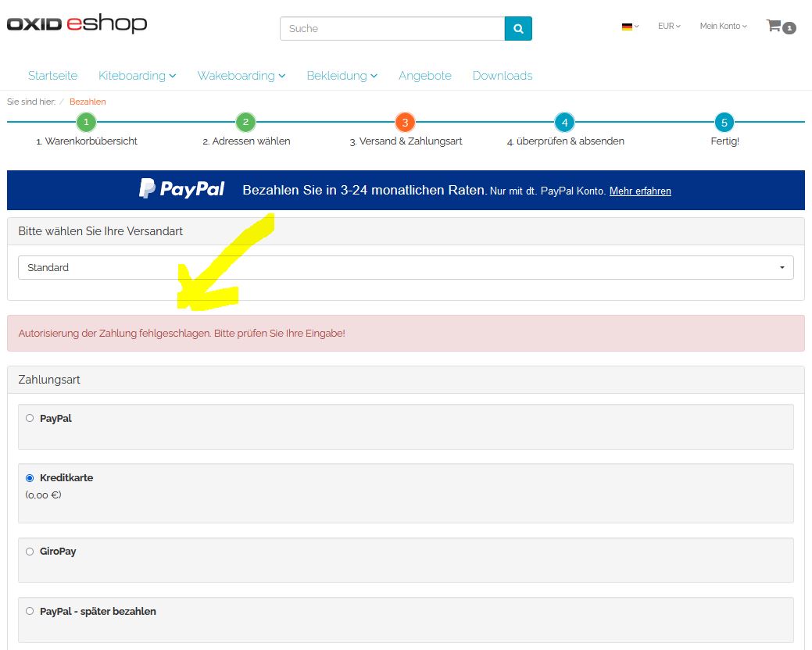Click the Mehr erfahren link
The height and width of the screenshot is (650, 812).
click(x=639, y=191)
